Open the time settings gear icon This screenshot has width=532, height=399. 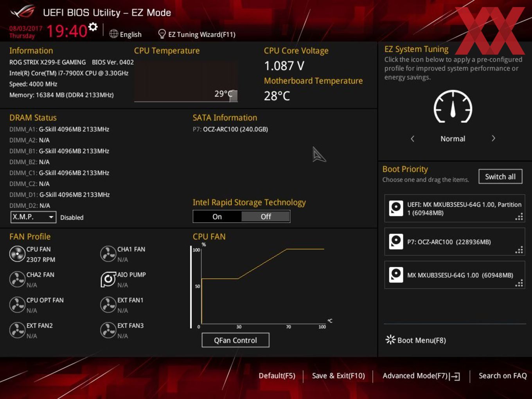(93, 27)
